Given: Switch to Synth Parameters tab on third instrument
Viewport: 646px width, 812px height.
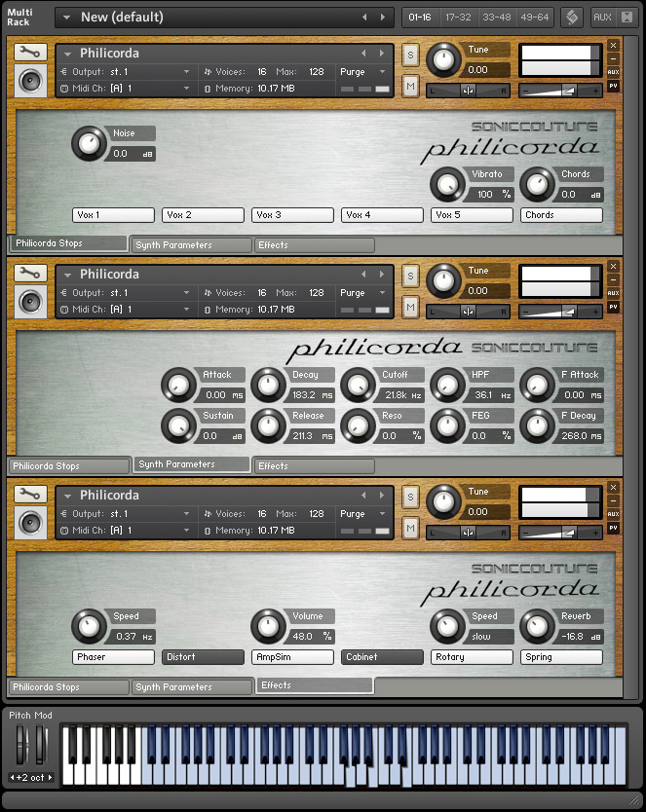Looking at the screenshot, I should pos(191,687).
